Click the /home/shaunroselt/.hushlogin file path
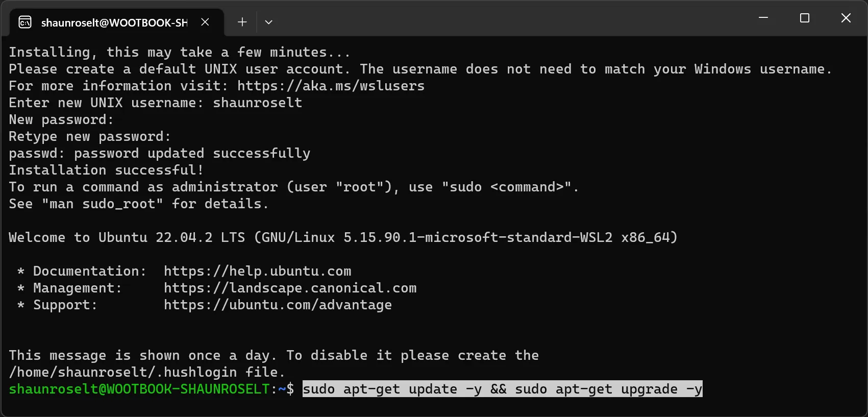The width and height of the screenshot is (868, 417). click(x=122, y=372)
